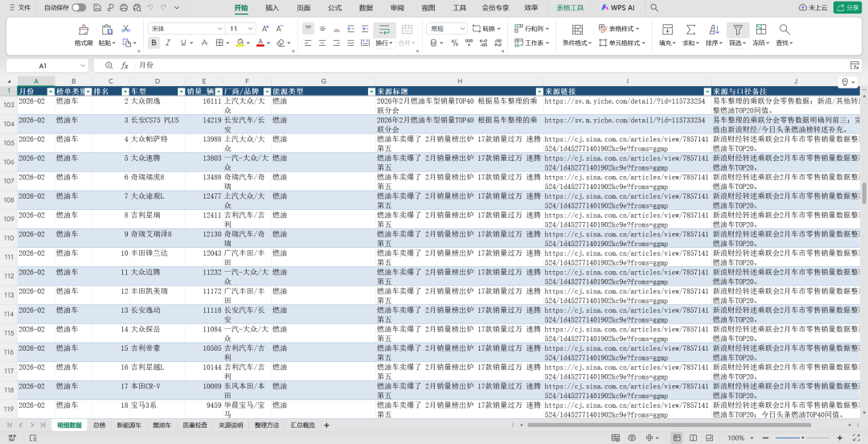Open the Insert (插入) ribbon tab
This screenshot has height=444, width=868.
tap(272, 8)
